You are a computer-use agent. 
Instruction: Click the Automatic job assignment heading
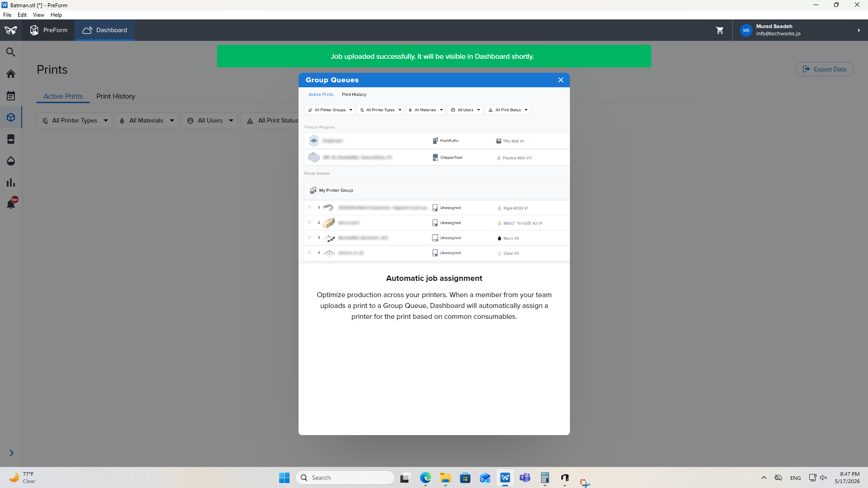coord(434,279)
